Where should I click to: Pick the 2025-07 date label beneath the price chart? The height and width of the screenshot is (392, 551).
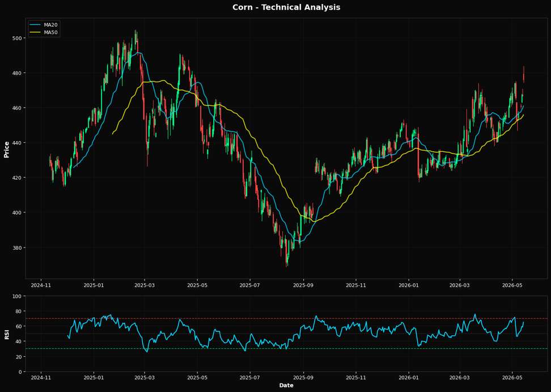click(250, 286)
